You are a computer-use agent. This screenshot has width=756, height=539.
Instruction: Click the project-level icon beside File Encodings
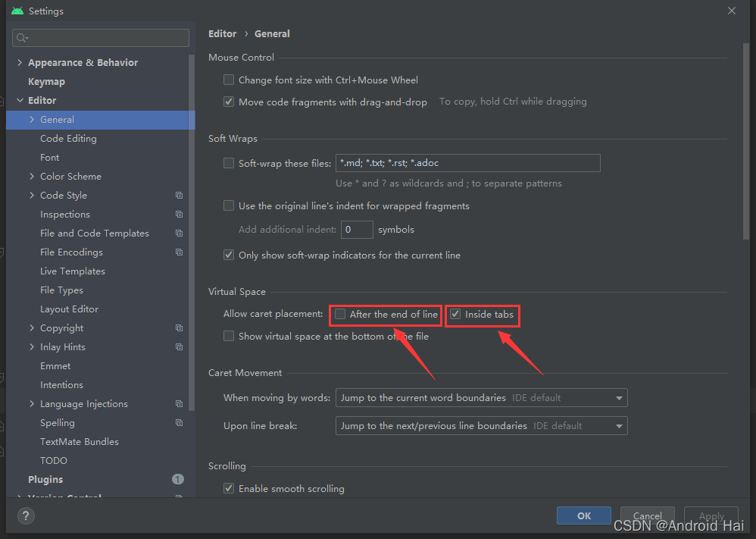[179, 252]
